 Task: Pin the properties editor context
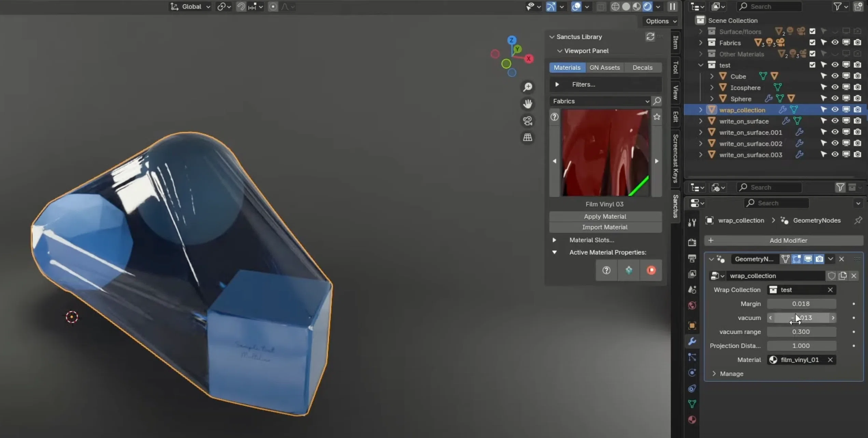pyautogui.click(x=858, y=220)
